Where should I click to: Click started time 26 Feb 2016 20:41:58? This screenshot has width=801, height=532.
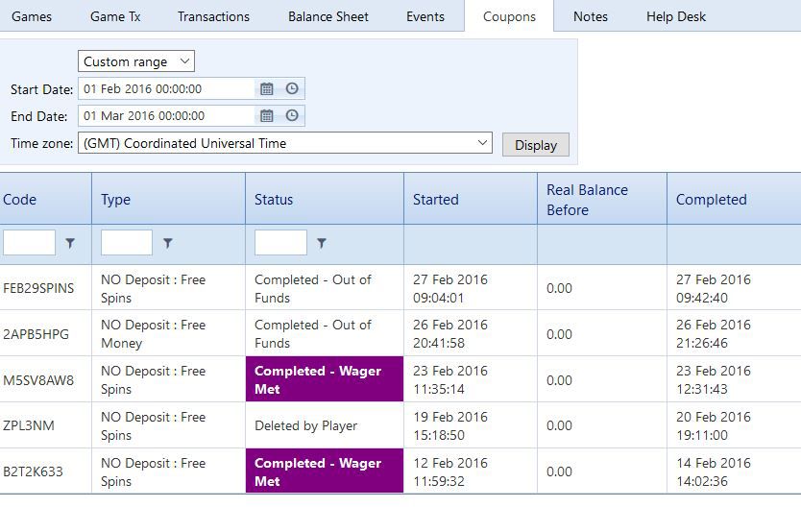450,334
